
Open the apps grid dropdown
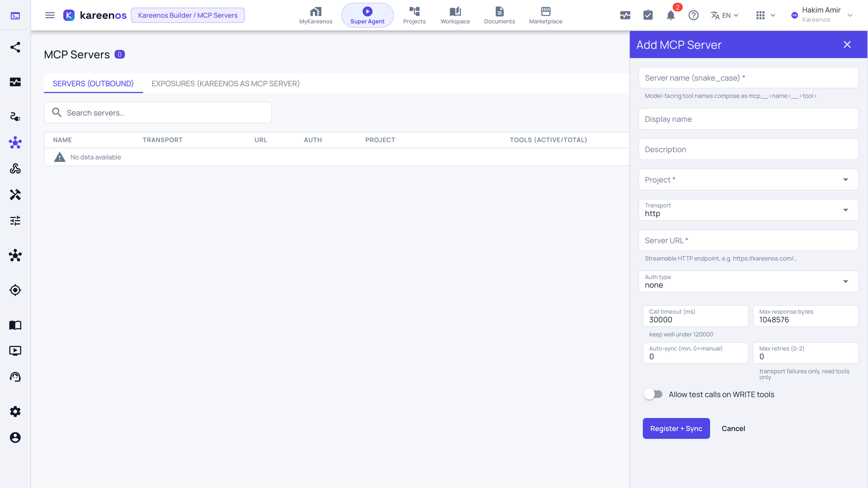click(x=765, y=15)
